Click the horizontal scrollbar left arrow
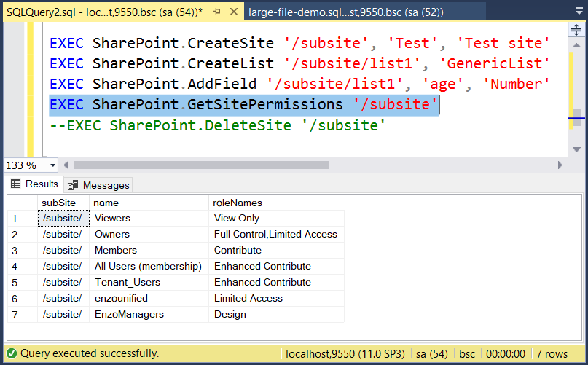The image size is (588, 365). [x=66, y=165]
